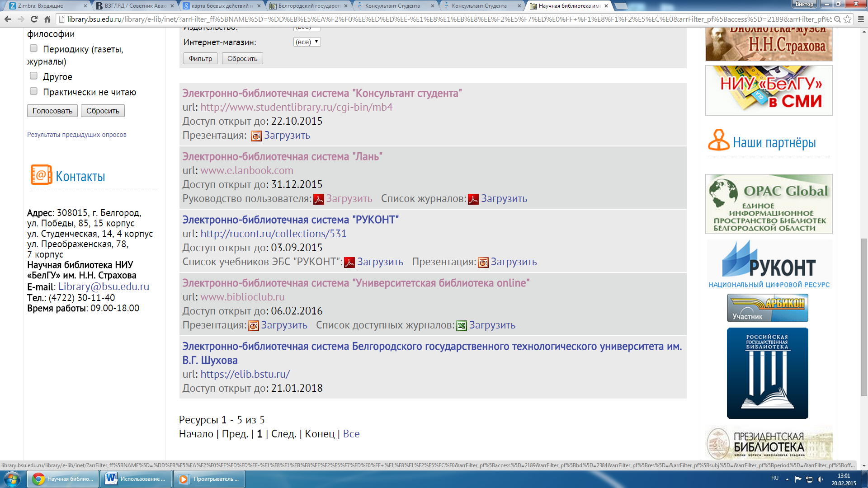Screen dimensions: 868x488
Task: Click the Наши партнёры person icon
Action: (x=718, y=140)
